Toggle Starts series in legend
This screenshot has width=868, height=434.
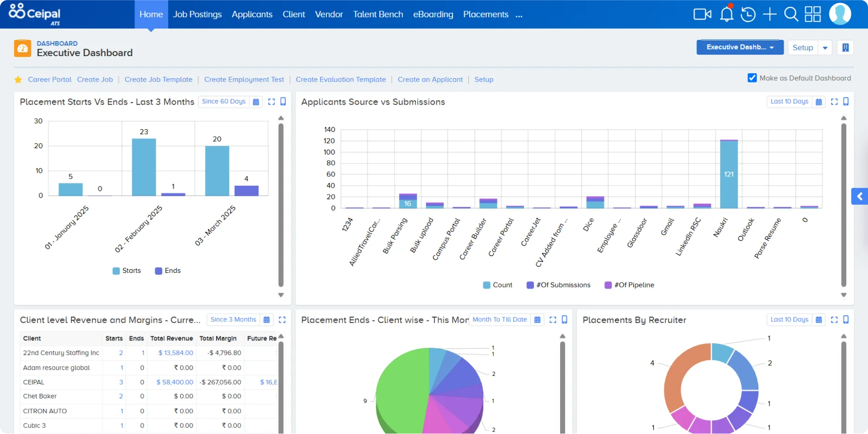tap(127, 270)
